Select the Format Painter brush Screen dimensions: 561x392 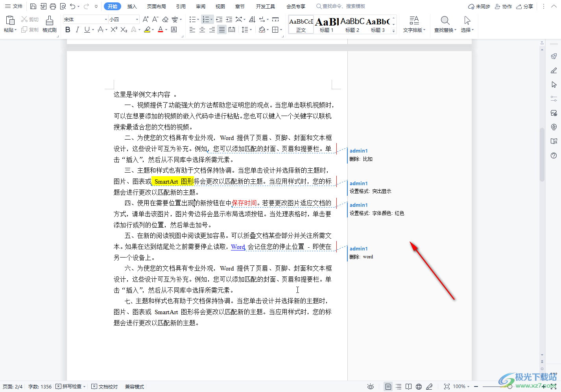(49, 24)
